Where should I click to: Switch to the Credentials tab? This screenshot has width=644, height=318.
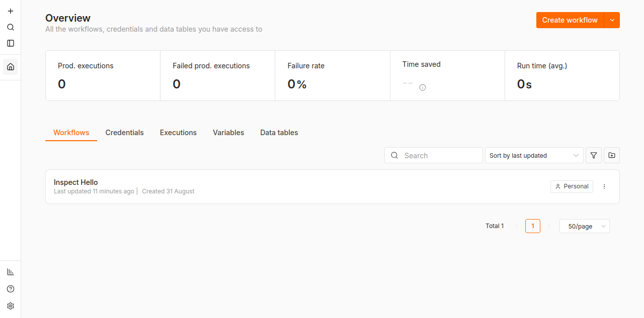coord(124,133)
